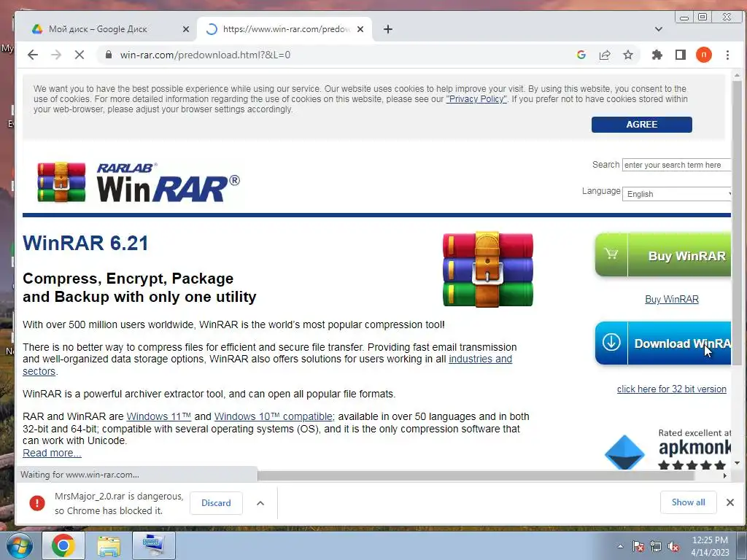Screen dimensions: 747x560
Task: Open Chrome's three-dot menu
Action: point(727,55)
